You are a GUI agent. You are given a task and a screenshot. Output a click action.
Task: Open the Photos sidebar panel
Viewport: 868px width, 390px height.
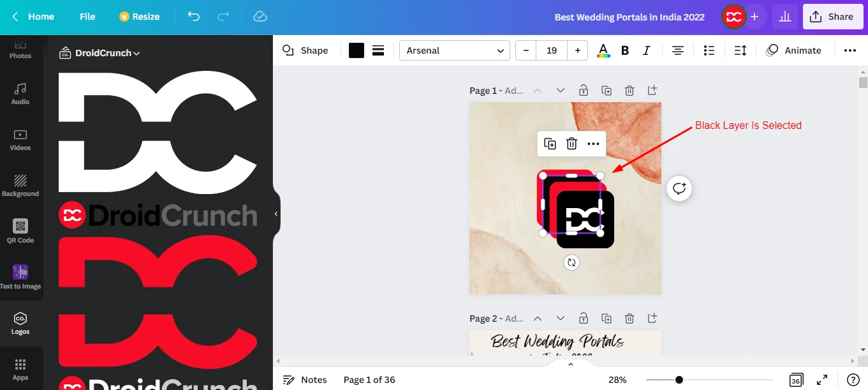pos(20,49)
